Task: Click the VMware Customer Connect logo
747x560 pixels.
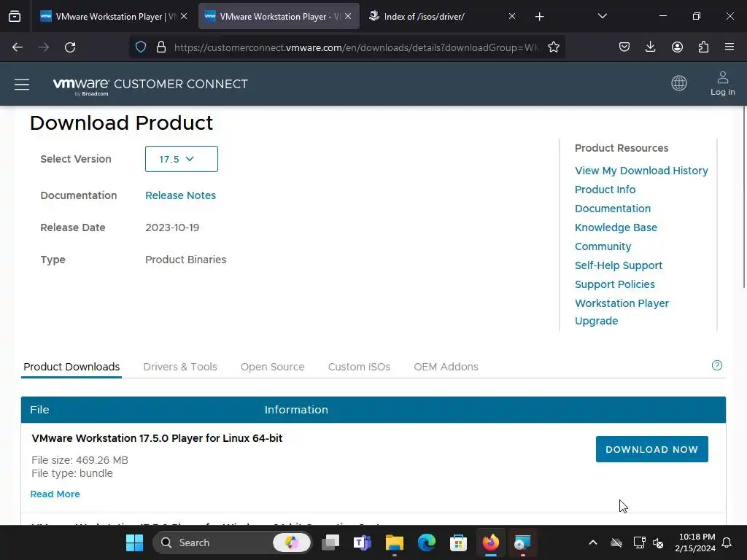Action: coord(150,85)
